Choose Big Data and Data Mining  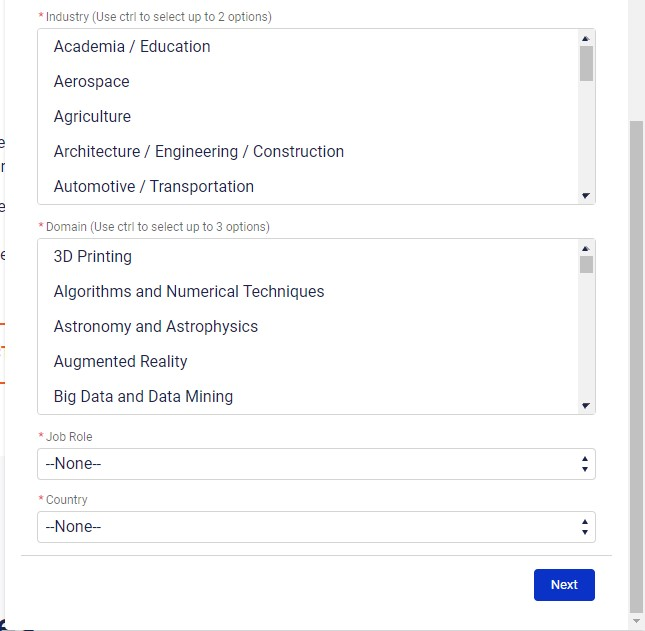click(144, 397)
